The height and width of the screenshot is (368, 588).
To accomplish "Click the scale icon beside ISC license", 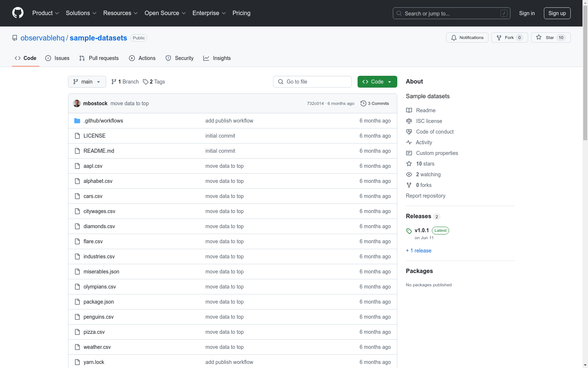I will click(409, 121).
